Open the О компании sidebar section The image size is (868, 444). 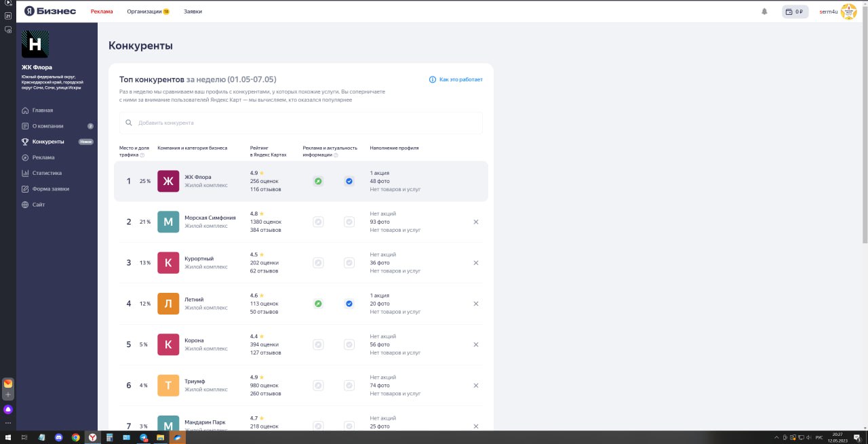47,126
